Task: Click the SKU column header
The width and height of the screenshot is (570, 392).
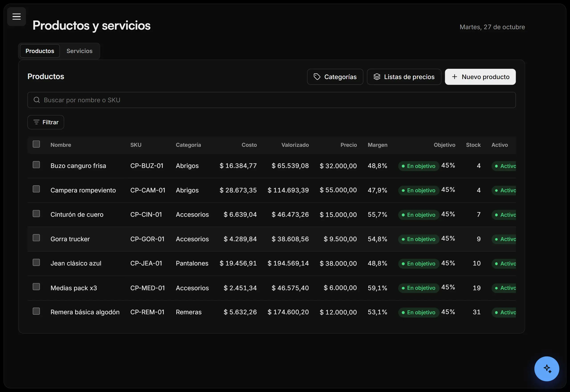Action: (x=136, y=145)
